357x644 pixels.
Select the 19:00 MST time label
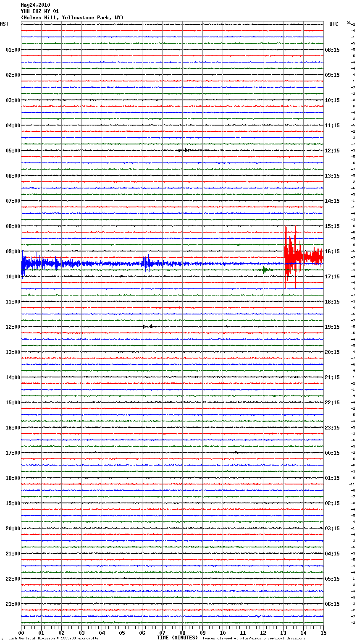point(13,503)
